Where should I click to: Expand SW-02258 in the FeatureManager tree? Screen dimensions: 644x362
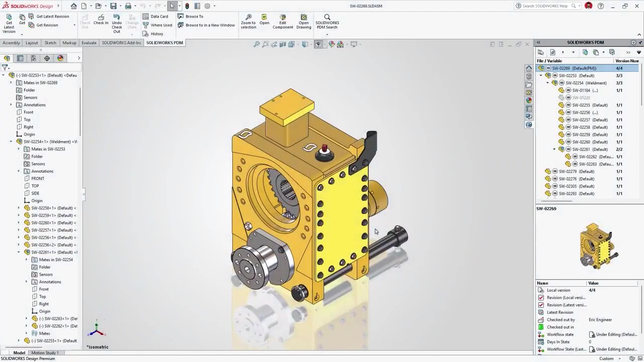pyautogui.click(x=19, y=208)
